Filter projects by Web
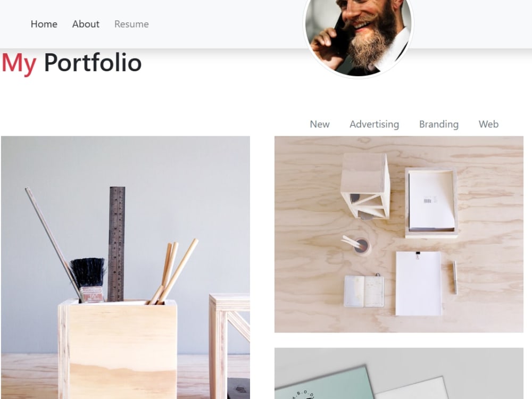Image resolution: width=532 pixels, height=399 pixels. pyautogui.click(x=488, y=124)
